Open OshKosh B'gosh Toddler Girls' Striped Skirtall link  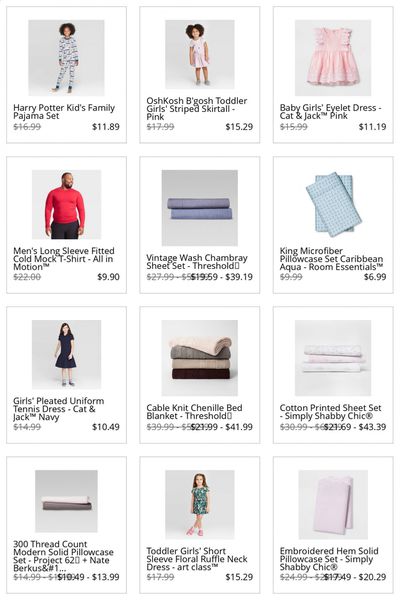click(x=197, y=109)
